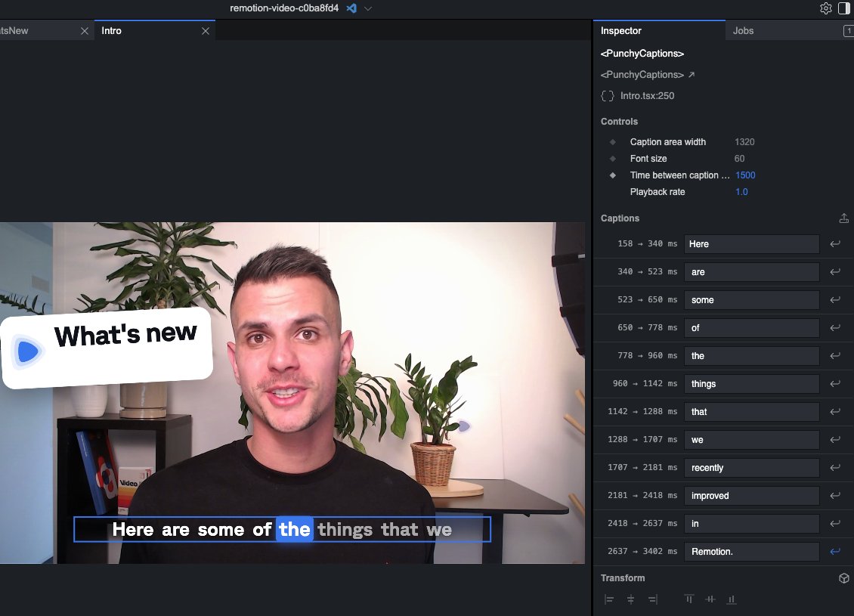Click the align right icon under Transform
The height and width of the screenshot is (616, 854).
click(x=652, y=599)
